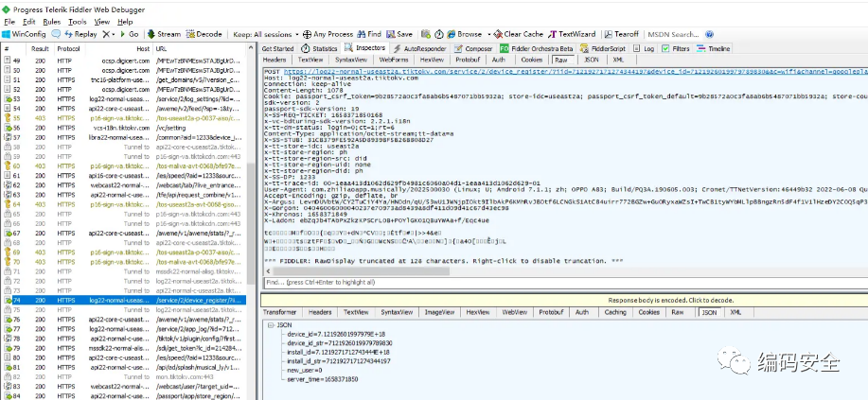The width and height of the screenshot is (868, 400).
Task: Open the FiddlerScript tab
Action: [x=603, y=48]
